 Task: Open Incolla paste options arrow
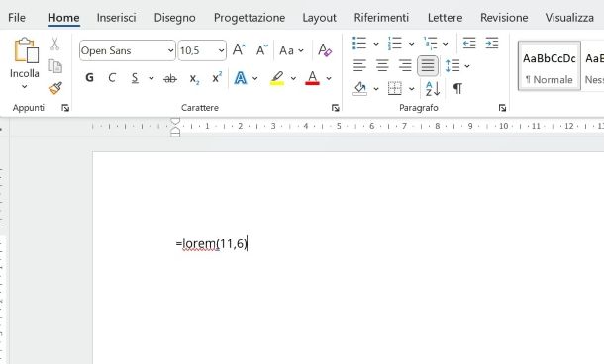point(25,87)
